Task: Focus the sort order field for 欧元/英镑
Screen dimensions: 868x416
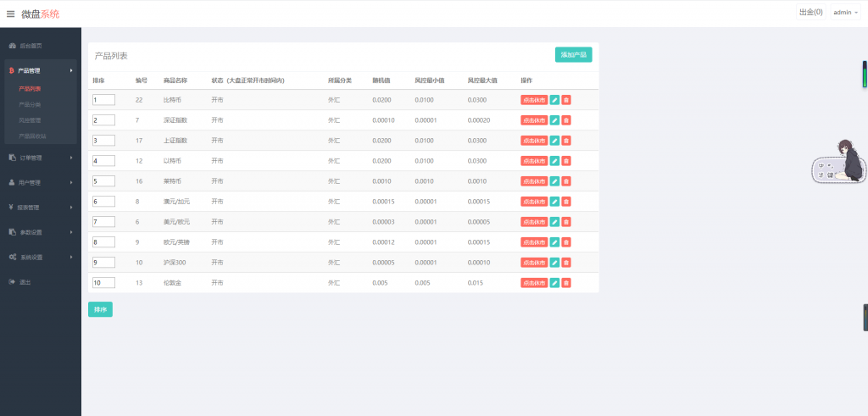Action: [104, 241]
